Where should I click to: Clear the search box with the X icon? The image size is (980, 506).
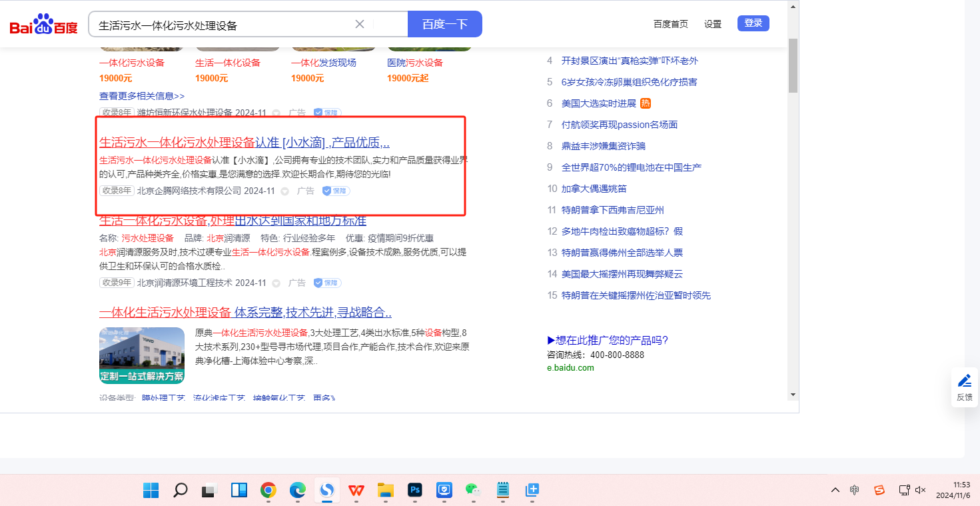360,25
